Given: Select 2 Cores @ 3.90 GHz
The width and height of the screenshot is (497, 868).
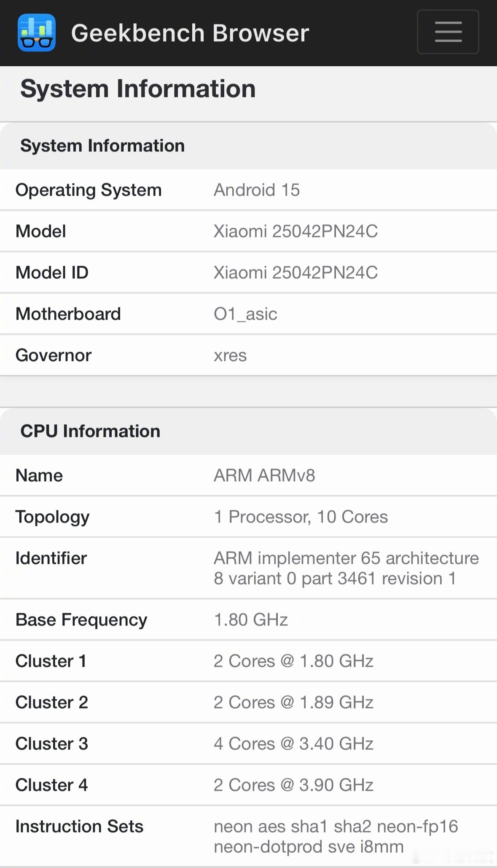Looking at the screenshot, I should point(293,785).
